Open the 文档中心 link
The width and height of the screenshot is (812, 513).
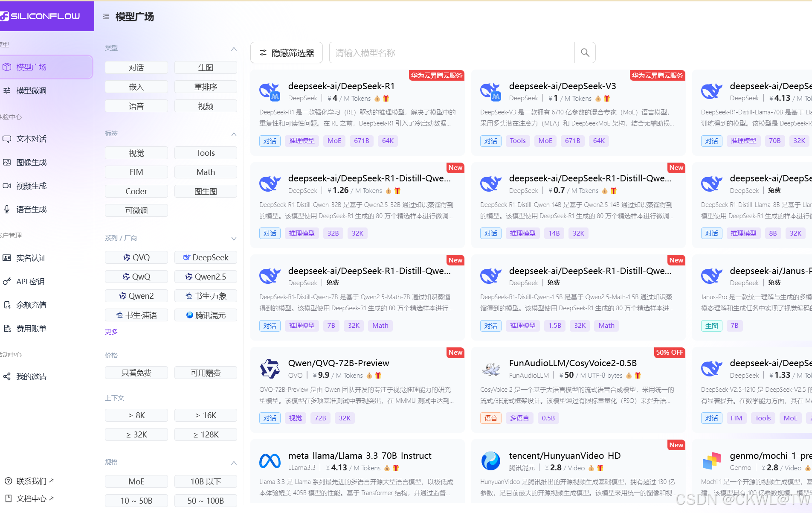[x=35, y=498]
